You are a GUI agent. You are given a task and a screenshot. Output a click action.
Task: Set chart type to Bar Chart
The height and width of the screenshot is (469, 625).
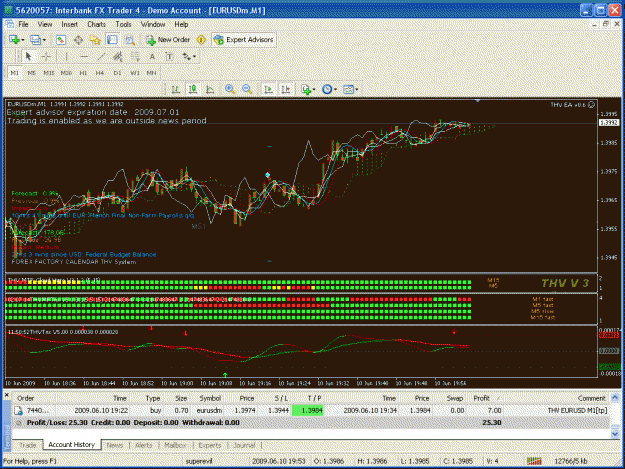click(175, 89)
